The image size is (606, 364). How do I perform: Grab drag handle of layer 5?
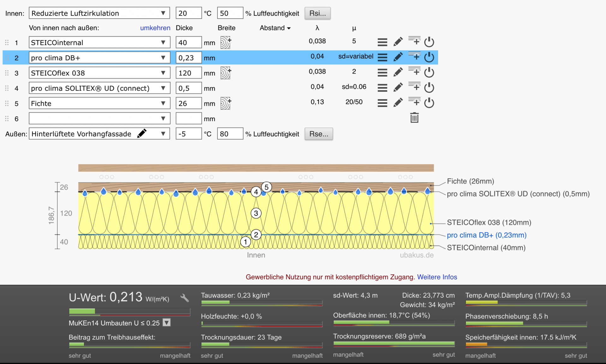click(x=7, y=103)
